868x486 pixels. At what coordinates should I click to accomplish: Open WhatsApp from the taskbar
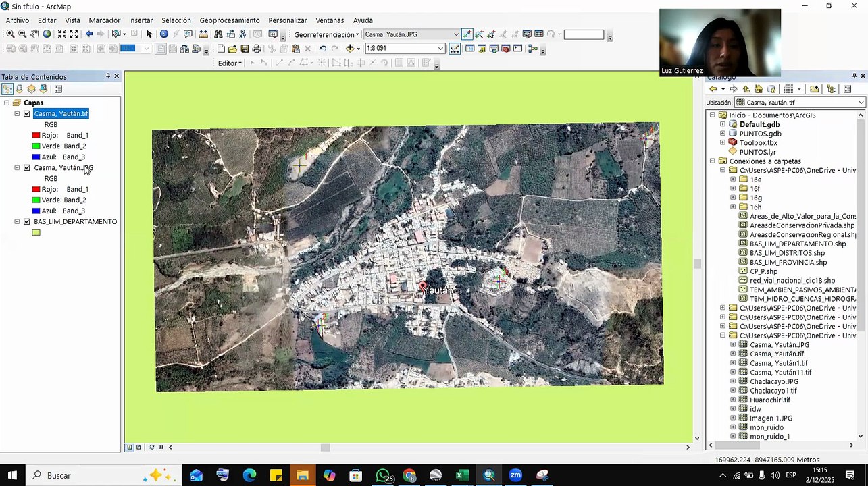(x=384, y=476)
